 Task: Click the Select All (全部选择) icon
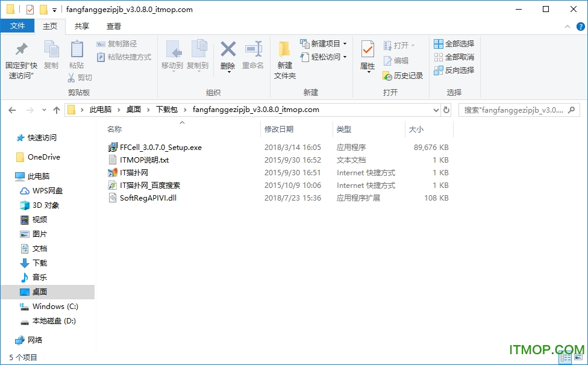(439, 44)
